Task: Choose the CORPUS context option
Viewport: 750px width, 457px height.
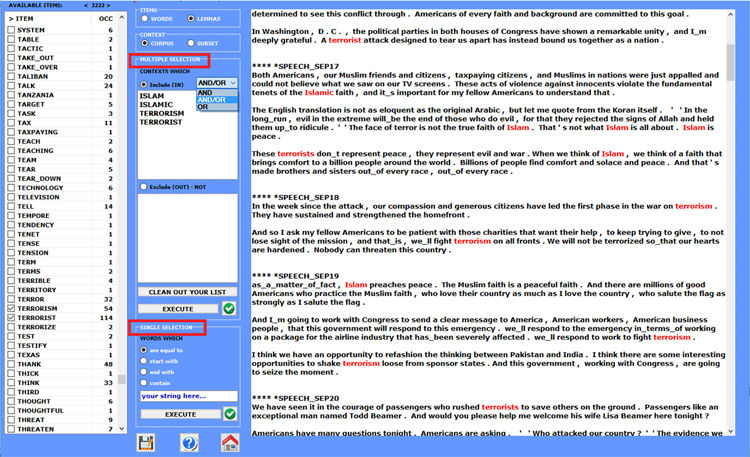Action: click(x=144, y=43)
